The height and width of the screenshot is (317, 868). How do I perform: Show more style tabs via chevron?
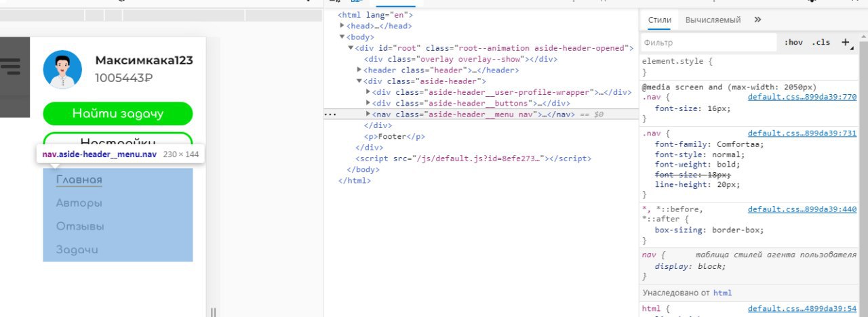coord(757,20)
